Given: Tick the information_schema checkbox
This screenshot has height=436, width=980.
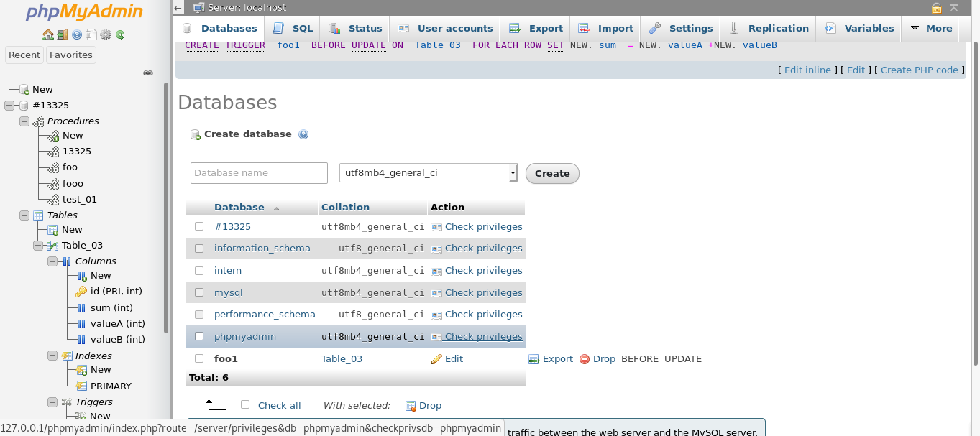Looking at the screenshot, I should pos(199,249).
